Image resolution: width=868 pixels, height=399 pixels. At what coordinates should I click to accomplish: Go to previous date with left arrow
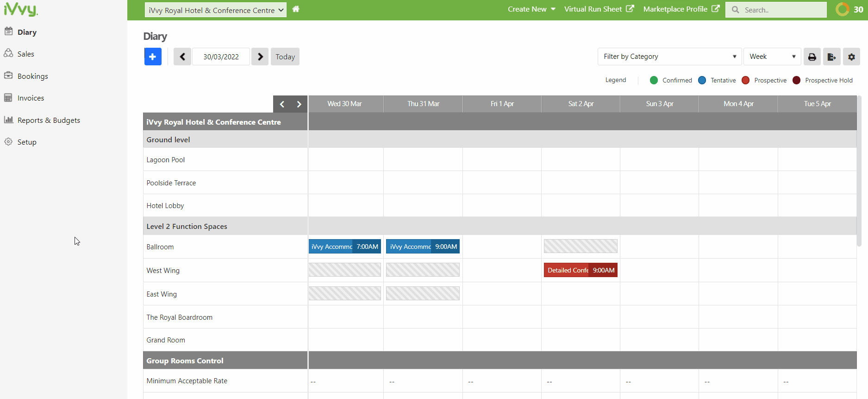point(182,57)
